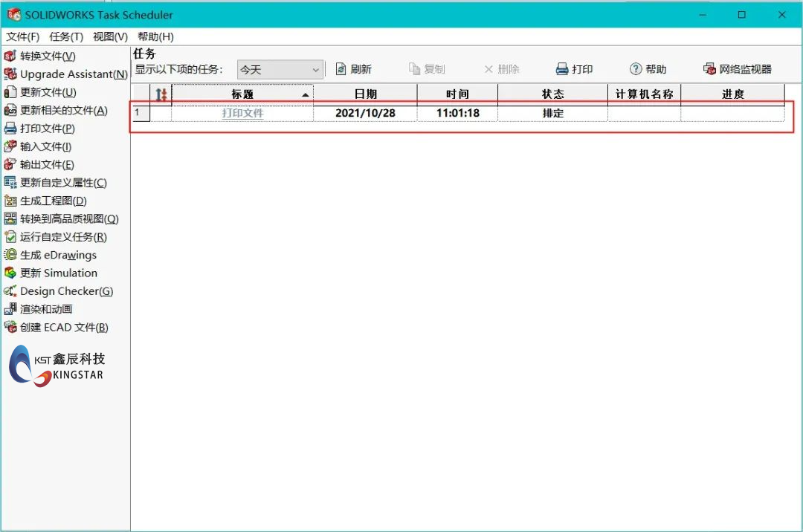Open Upgrade Assistant from the sidebar
Screen dimensions: 803x532
click(10, 74)
